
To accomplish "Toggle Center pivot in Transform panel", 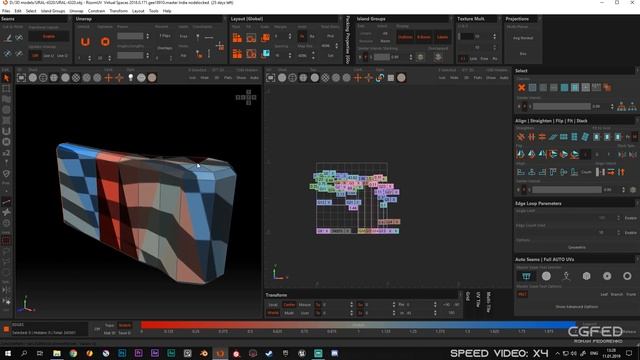I will pyautogui.click(x=289, y=304).
